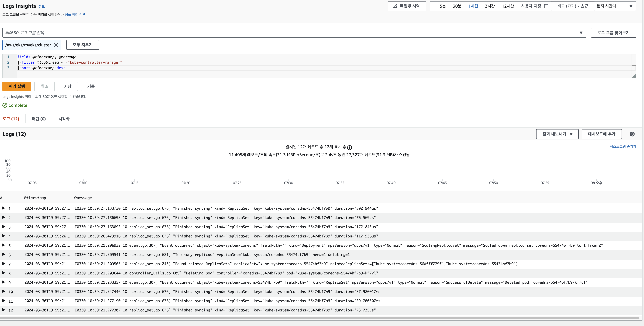644x326 pixels.
Task: Select the 5분 time range
Action: [443, 6]
